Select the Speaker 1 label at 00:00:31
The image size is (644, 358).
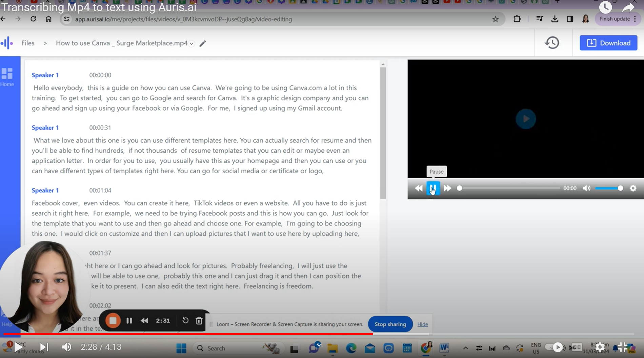pos(45,127)
